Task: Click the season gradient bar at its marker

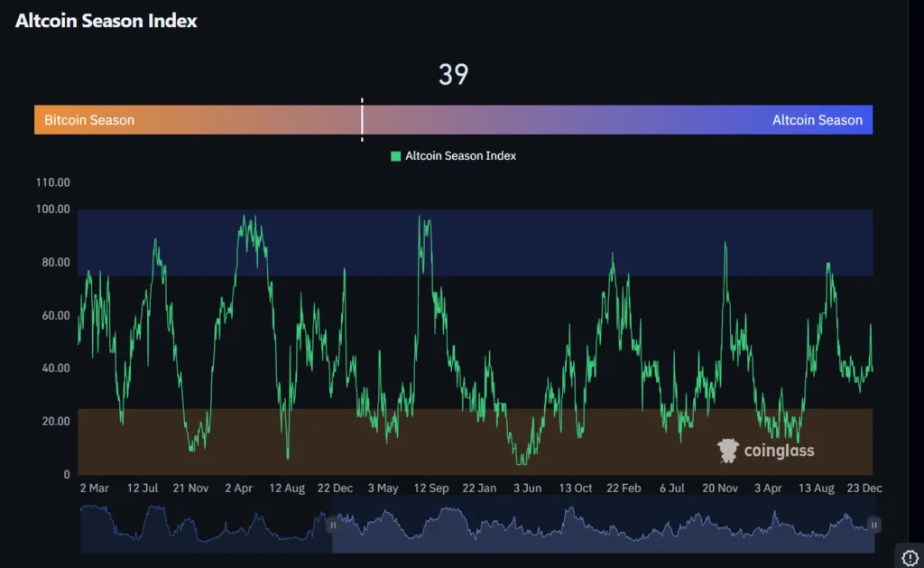Action: [x=362, y=119]
